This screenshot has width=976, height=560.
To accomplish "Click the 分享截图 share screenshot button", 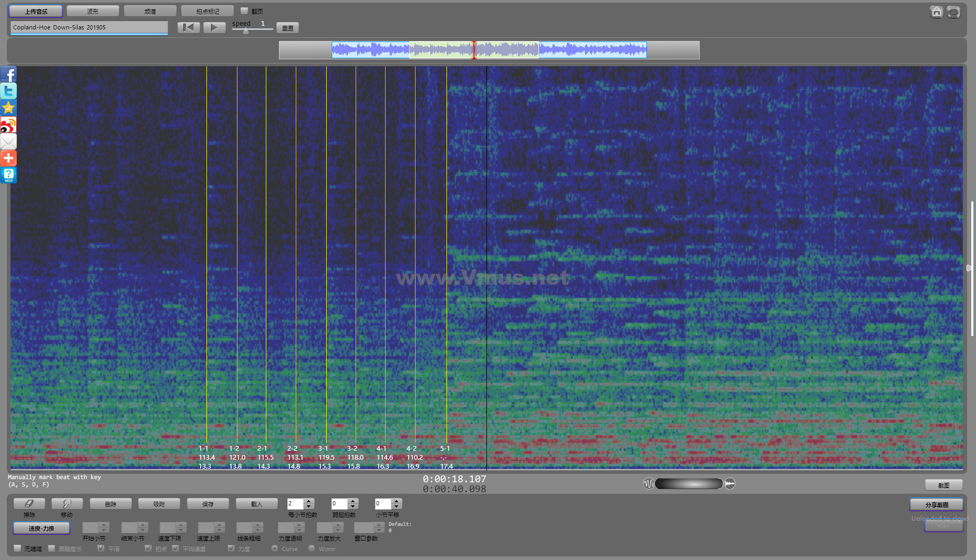I will coord(937,504).
